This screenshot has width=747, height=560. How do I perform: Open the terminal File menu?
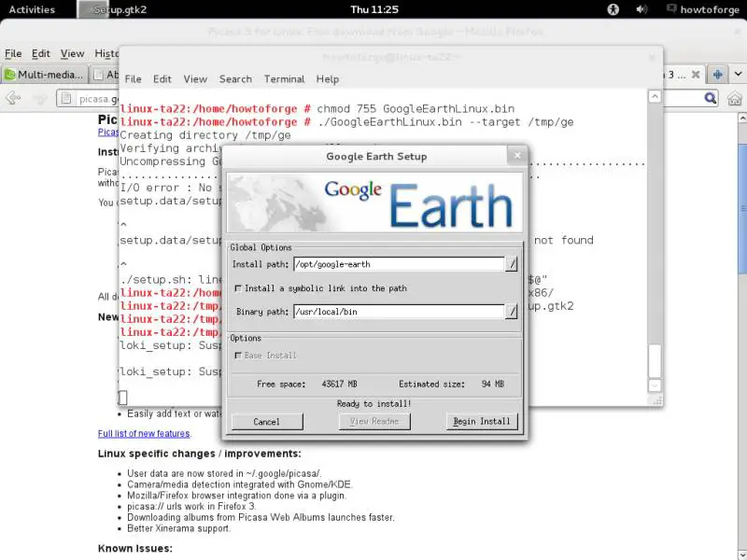pos(133,79)
